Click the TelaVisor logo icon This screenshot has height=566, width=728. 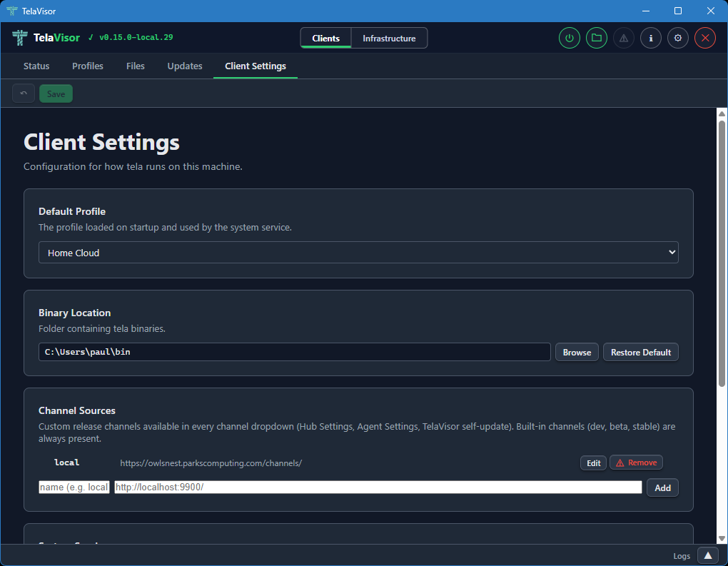coord(19,38)
